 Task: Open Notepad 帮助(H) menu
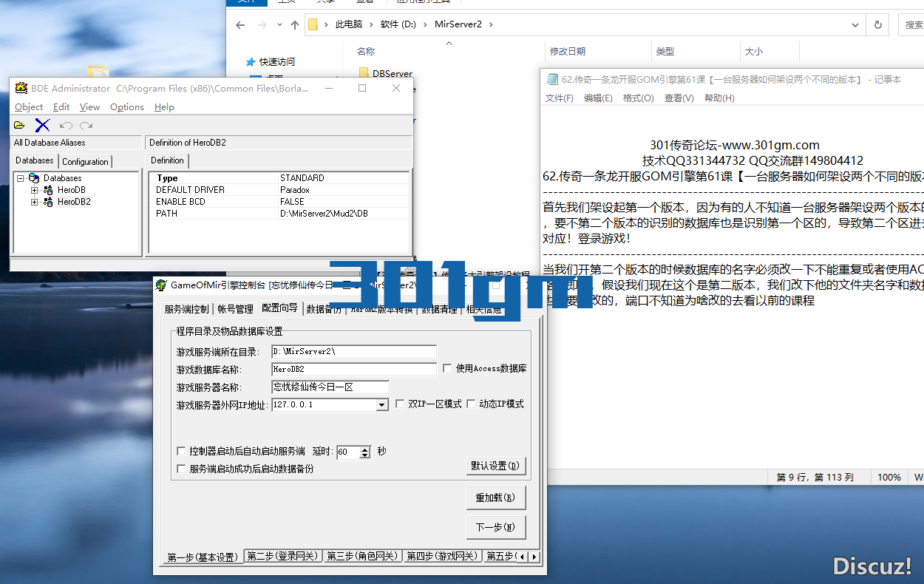click(x=719, y=98)
